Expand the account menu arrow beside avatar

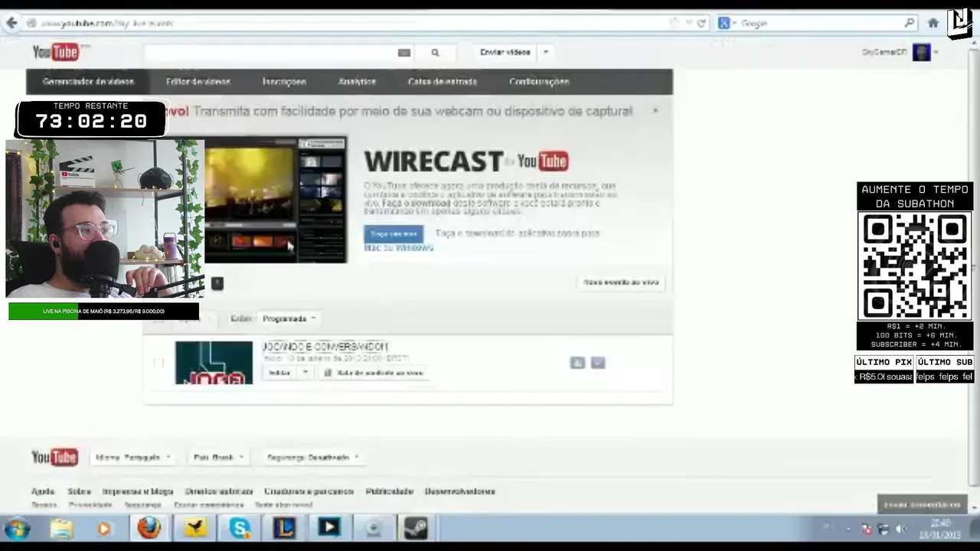pyautogui.click(x=936, y=53)
